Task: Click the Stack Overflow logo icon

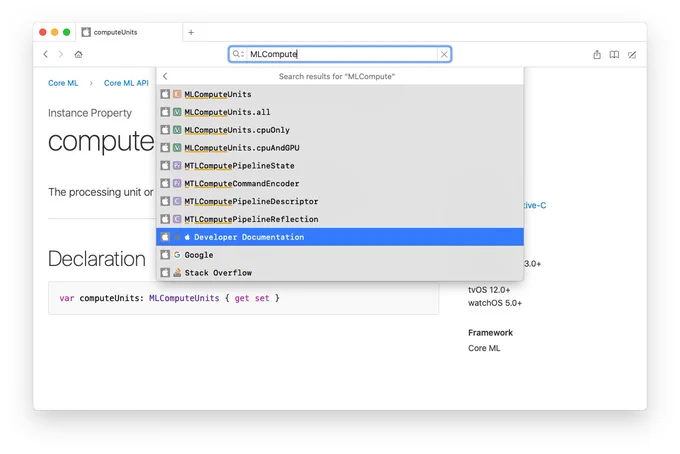Action: pos(177,272)
